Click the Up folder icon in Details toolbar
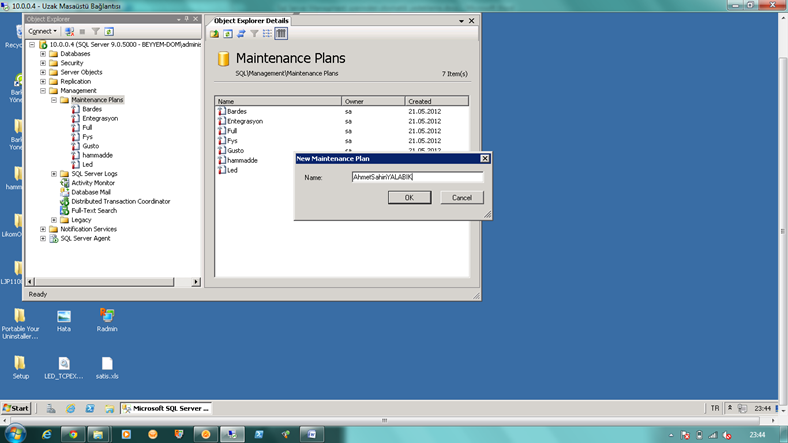This screenshot has height=443, width=788. point(215,34)
